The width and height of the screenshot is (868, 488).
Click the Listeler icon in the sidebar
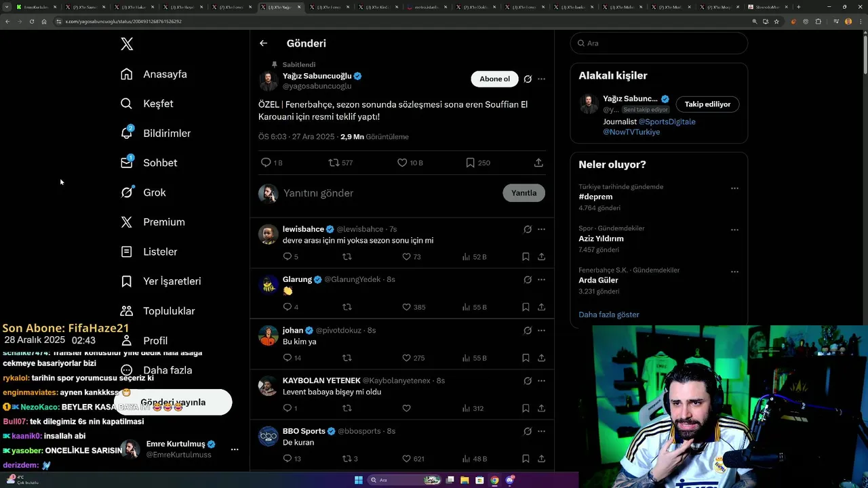point(127,251)
